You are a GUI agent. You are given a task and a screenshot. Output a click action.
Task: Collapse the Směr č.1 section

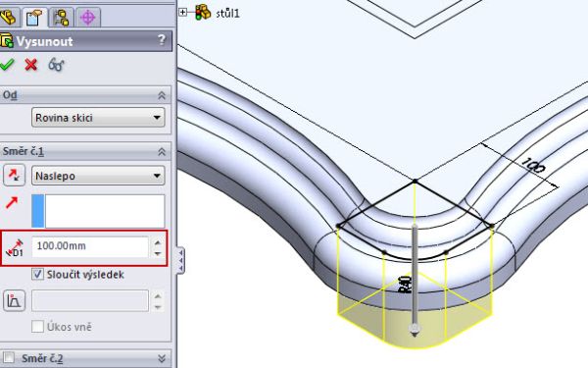click(x=162, y=152)
